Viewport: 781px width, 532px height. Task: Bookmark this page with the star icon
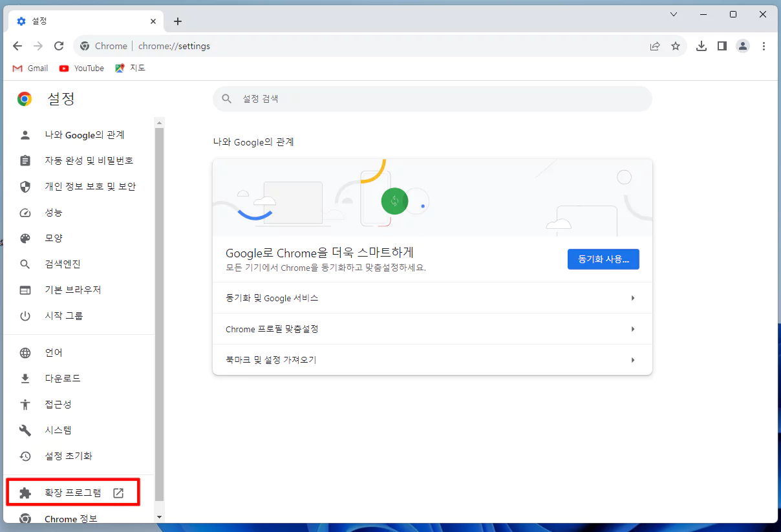coord(676,46)
